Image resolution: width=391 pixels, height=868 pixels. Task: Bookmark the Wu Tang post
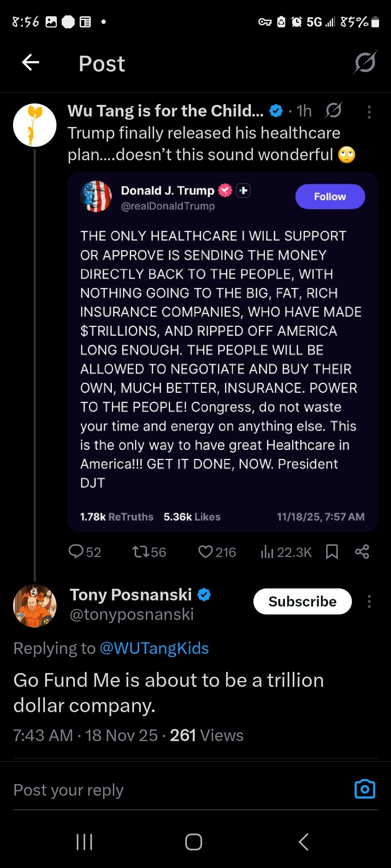click(332, 552)
